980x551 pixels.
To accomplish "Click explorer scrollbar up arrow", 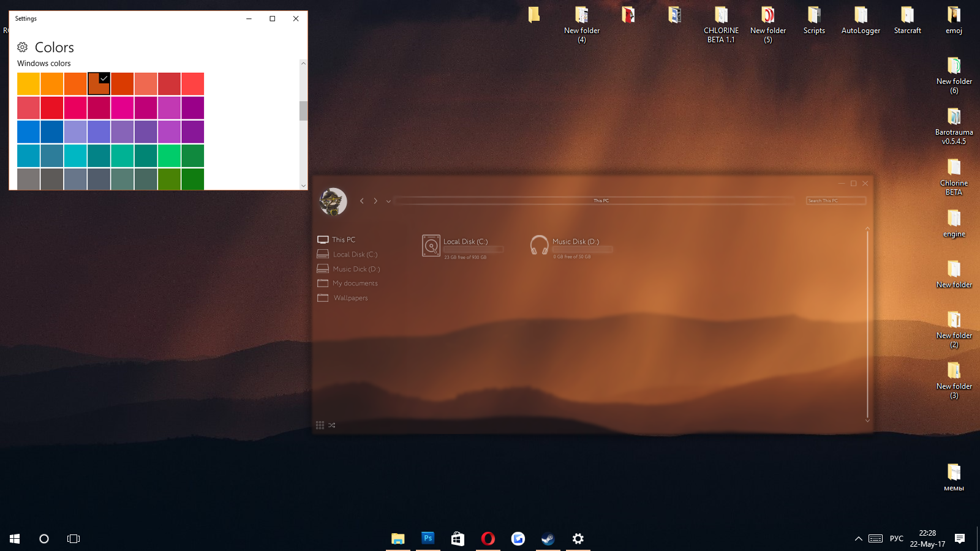I will click(x=867, y=228).
